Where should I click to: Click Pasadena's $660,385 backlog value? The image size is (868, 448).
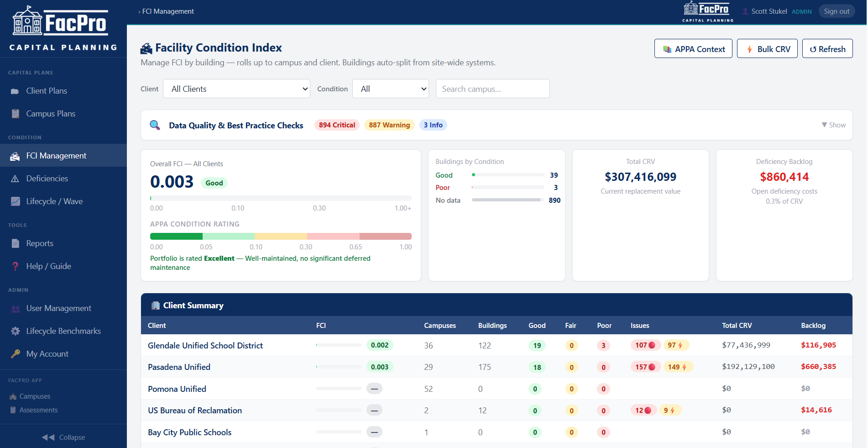819,367
